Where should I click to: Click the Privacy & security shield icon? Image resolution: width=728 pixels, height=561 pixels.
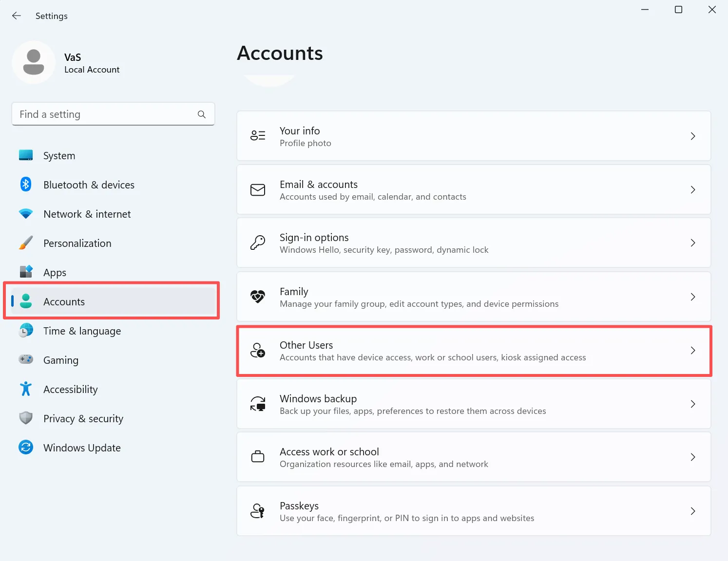click(26, 418)
